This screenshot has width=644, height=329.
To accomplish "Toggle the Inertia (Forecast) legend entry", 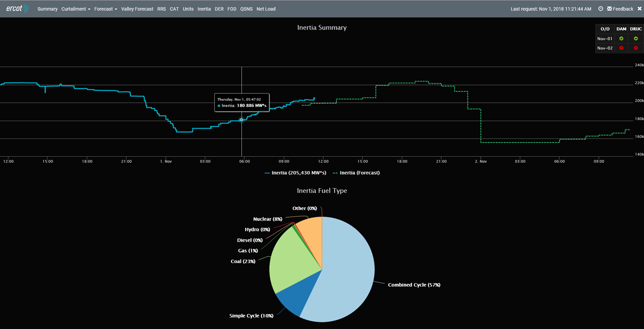I will coord(356,172).
